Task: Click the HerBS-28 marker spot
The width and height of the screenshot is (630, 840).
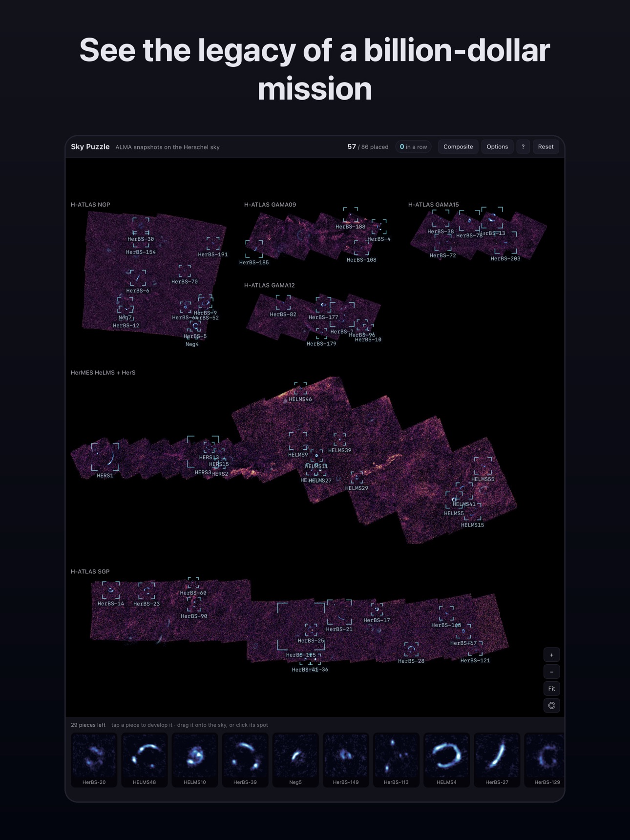Action: [x=411, y=650]
